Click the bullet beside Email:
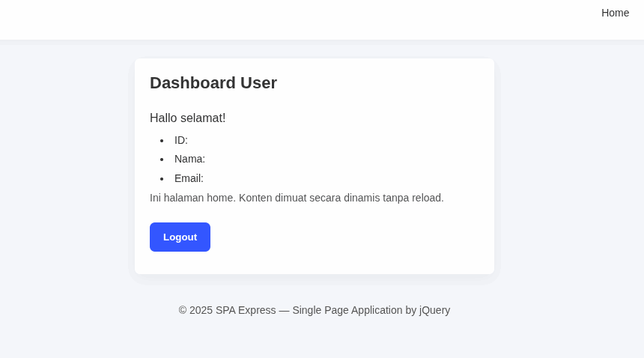Viewport: 644px width, 358px height. pos(162,179)
